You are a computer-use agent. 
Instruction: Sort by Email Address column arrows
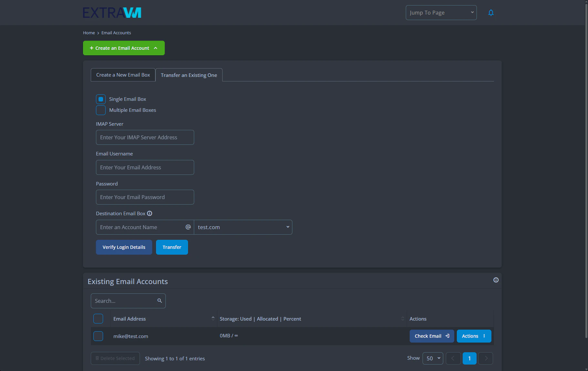[213, 319]
